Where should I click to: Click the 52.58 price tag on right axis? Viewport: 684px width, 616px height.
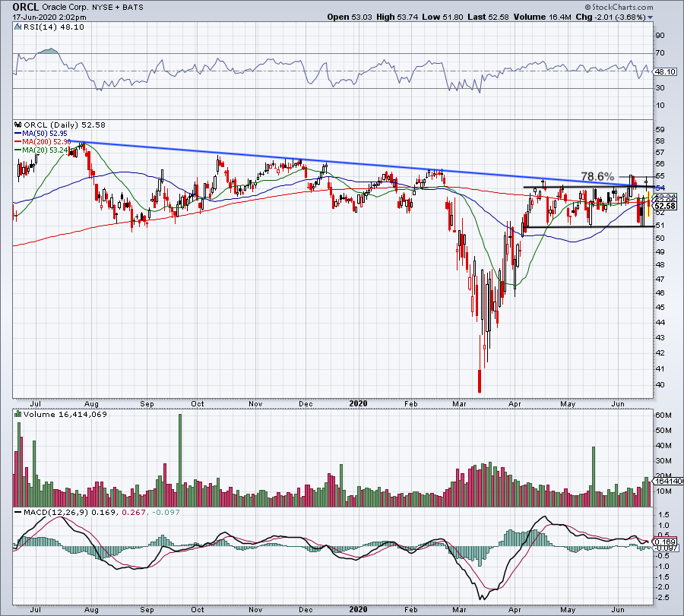(x=666, y=206)
